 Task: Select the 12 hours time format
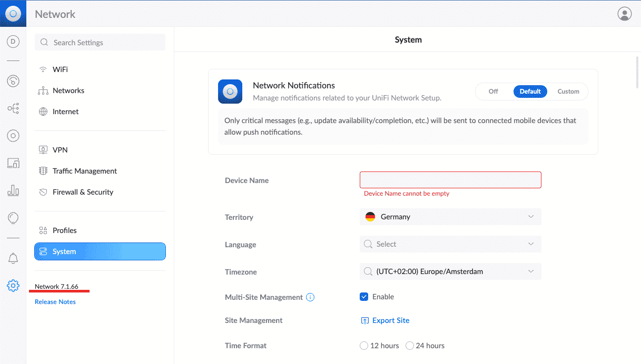pos(364,346)
